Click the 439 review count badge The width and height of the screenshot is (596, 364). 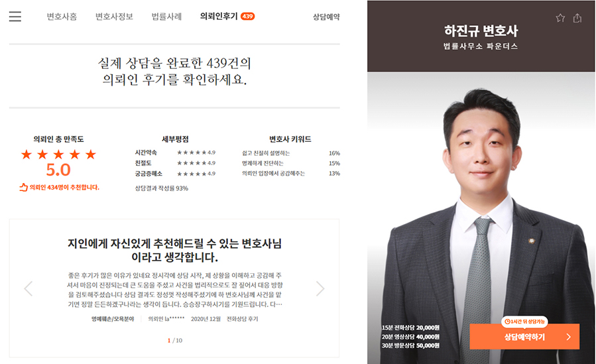tap(247, 17)
